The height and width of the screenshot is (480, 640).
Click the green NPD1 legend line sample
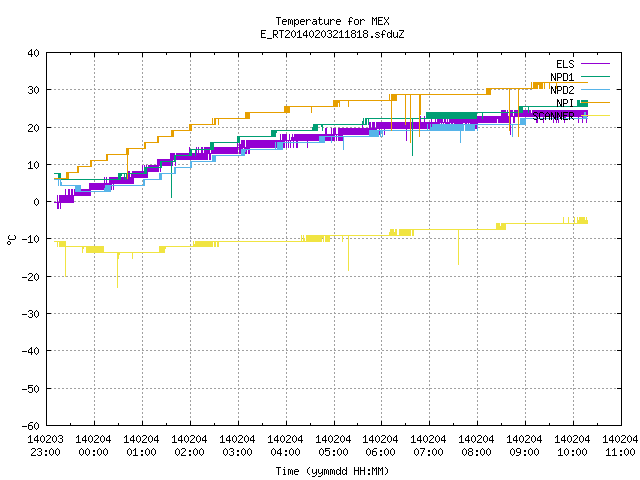[x=595, y=76]
